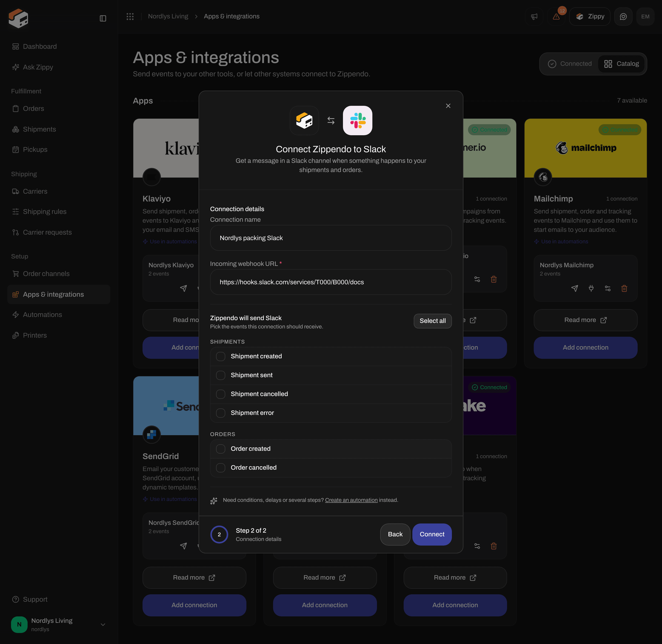Open Shipping rules in the sidebar
Image resolution: width=662 pixels, height=644 pixels.
58,212
